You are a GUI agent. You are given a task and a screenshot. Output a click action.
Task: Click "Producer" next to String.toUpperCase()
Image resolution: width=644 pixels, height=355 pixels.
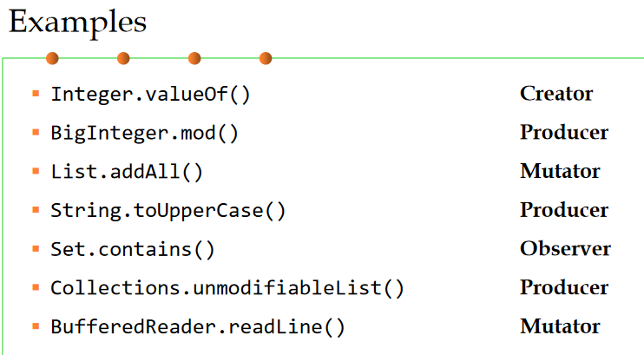pos(564,210)
